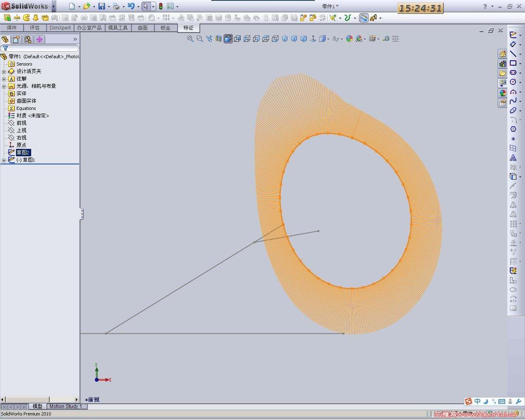Screen dimensions: 525x420
Task: Select 原点 in the feature tree
Action: (x=21, y=145)
